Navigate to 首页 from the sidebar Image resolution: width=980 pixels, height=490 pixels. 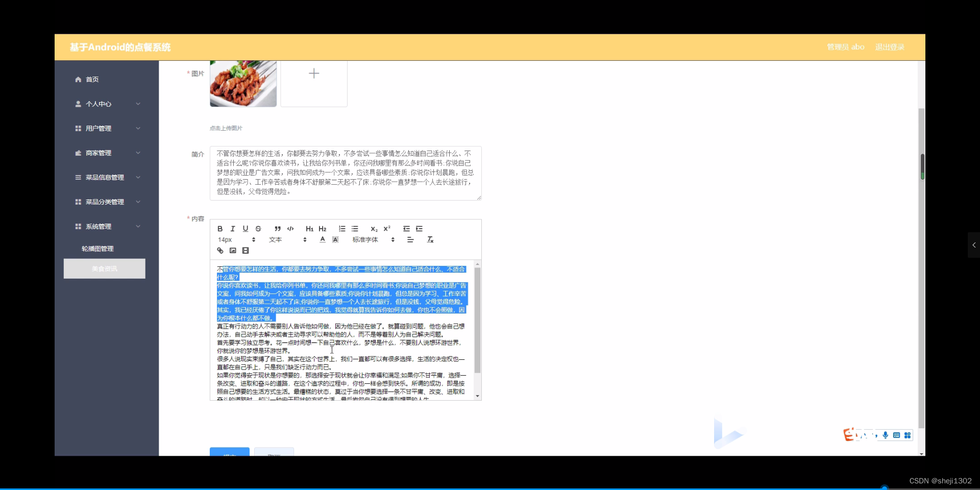coord(92,79)
